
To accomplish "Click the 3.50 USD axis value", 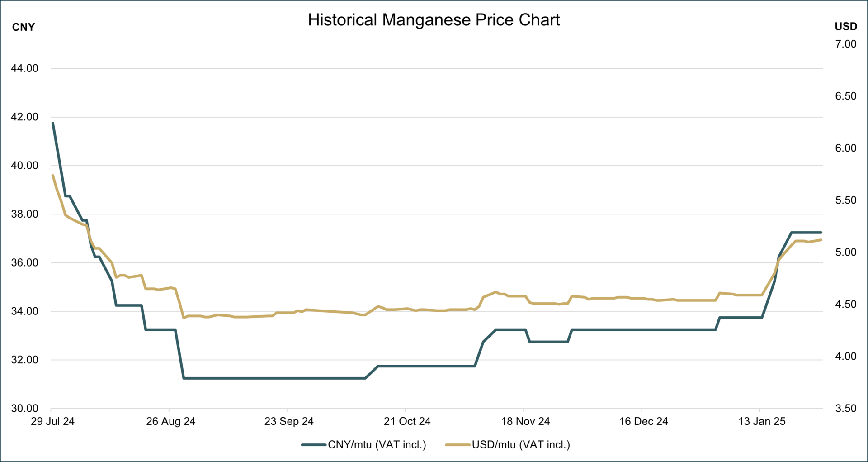I will tap(845, 409).
